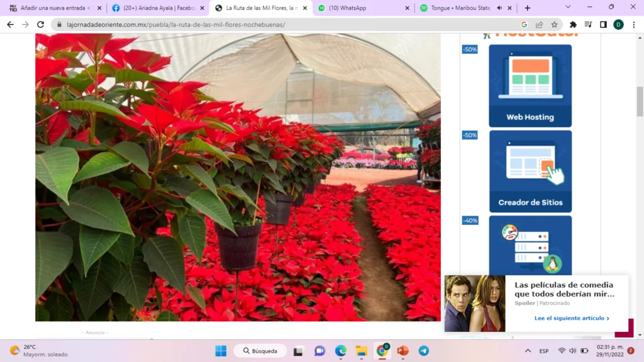Open the Creador de Sitios ad card
Image resolution: width=644 pixels, height=362 pixels.
click(530, 172)
